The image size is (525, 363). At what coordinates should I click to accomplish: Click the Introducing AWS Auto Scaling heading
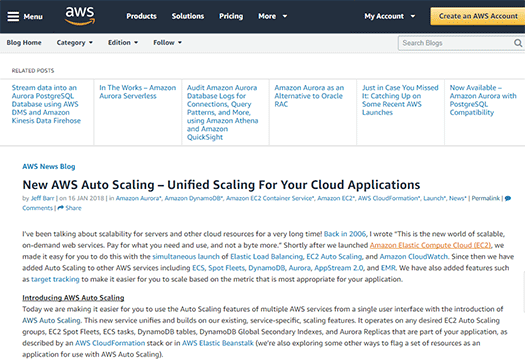tap(73, 298)
